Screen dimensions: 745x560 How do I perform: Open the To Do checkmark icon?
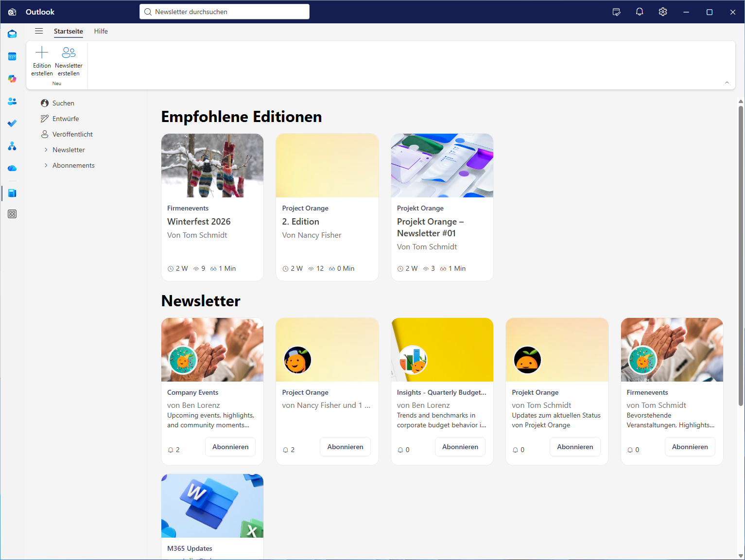click(12, 123)
